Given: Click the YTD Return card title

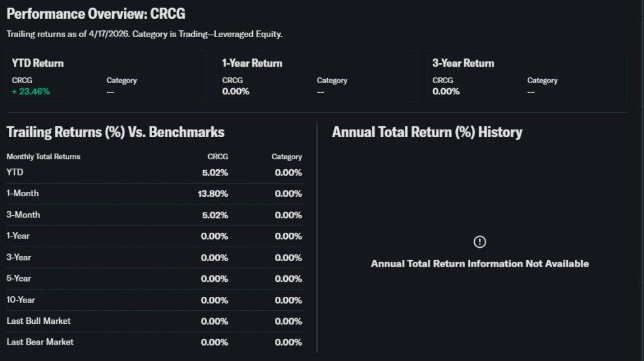Looking at the screenshot, I should [38, 63].
